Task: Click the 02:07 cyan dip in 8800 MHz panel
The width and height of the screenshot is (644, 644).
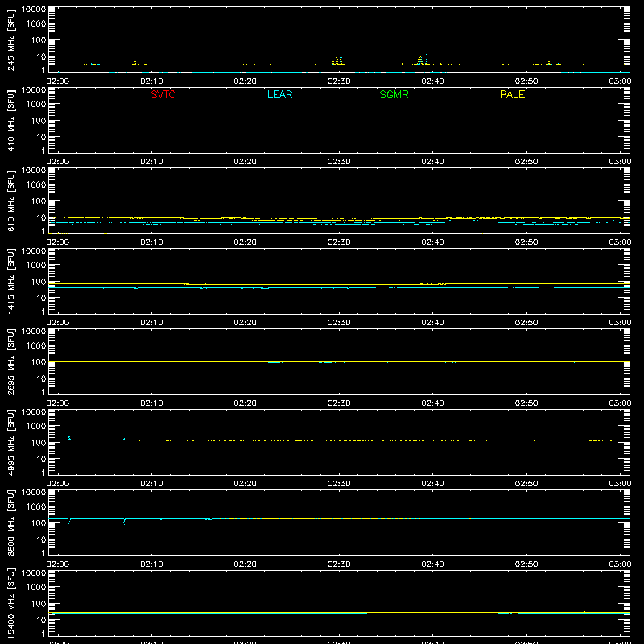Action: 125,525
